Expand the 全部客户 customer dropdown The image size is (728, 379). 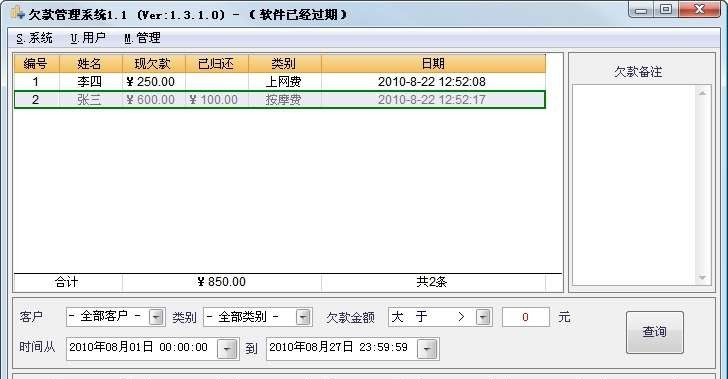[156, 317]
